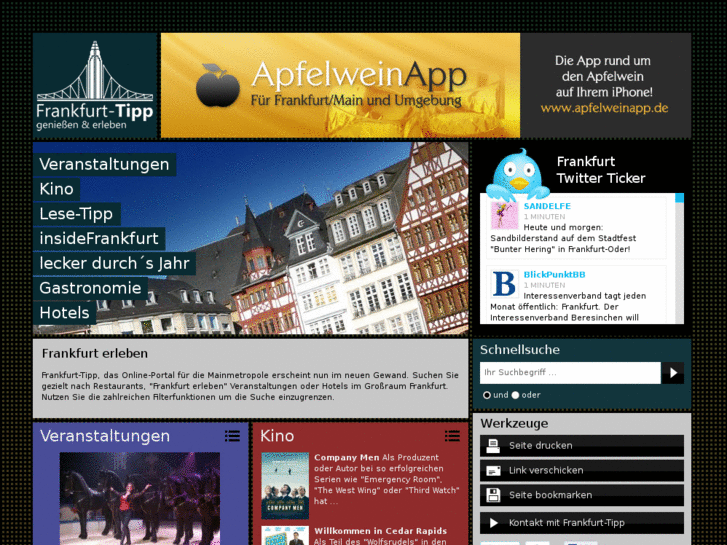Click the Frankfurt-Tipp logo
Viewport: 727px width, 545px height.
[95, 85]
